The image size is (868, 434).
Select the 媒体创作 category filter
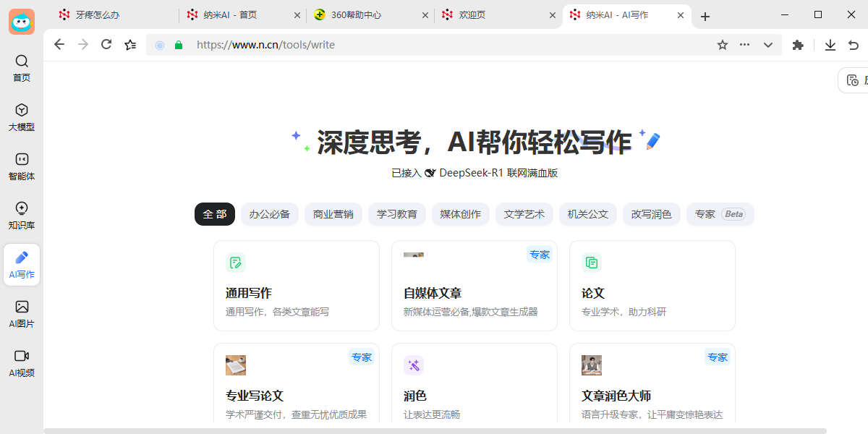(x=461, y=214)
